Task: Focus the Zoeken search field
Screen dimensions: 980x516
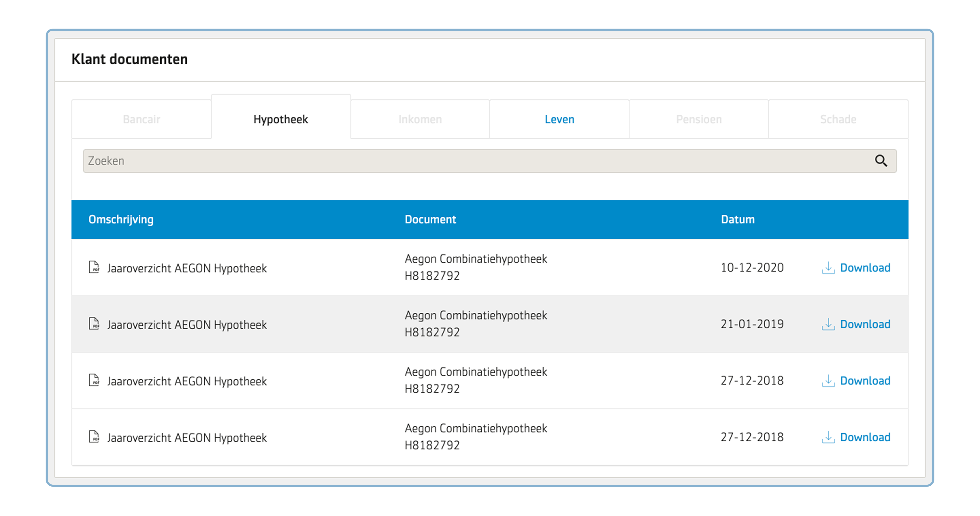Action: pos(456,161)
